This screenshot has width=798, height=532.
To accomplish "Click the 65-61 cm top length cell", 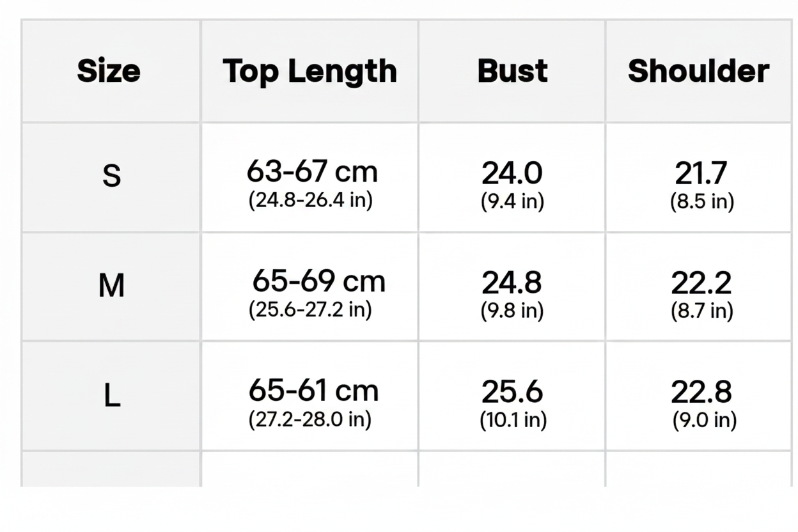I will [x=313, y=390].
